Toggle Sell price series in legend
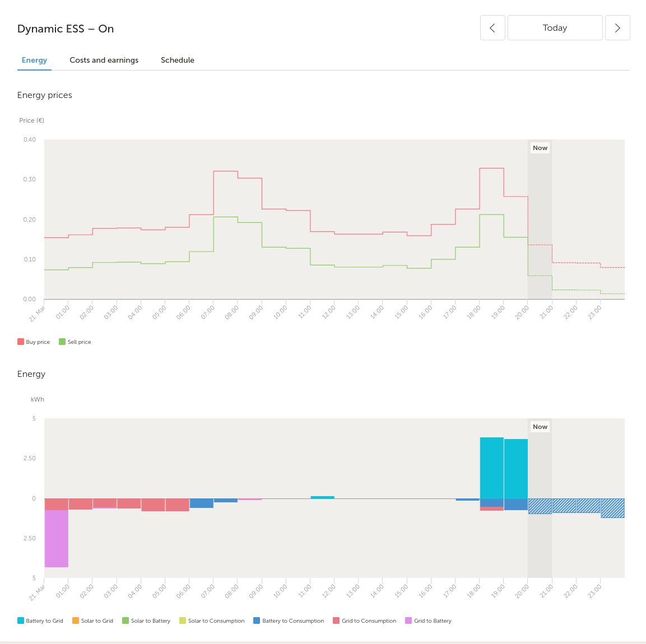The width and height of the screenshot is (646, 644). [75, 342]
